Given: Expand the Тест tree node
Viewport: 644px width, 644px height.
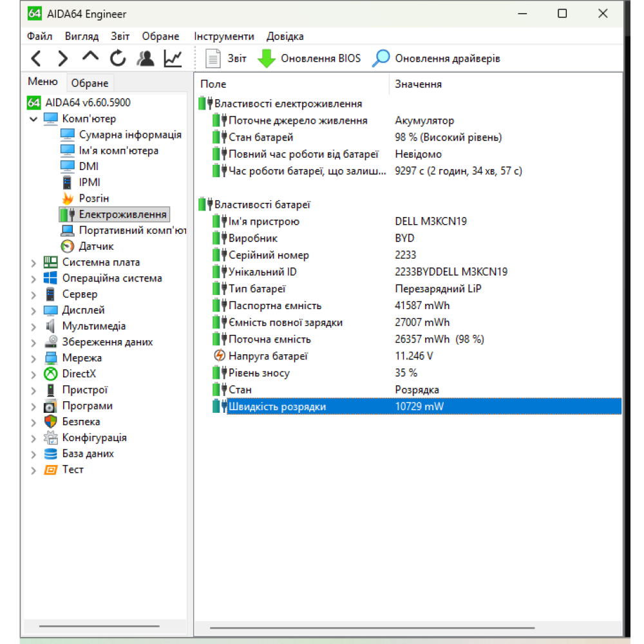Looking at the screenshot, I should pos(33,471).
